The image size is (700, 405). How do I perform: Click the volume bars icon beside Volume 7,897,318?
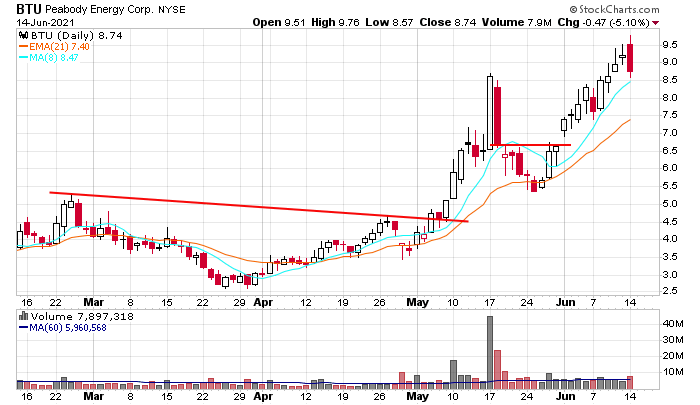point(23,316)
